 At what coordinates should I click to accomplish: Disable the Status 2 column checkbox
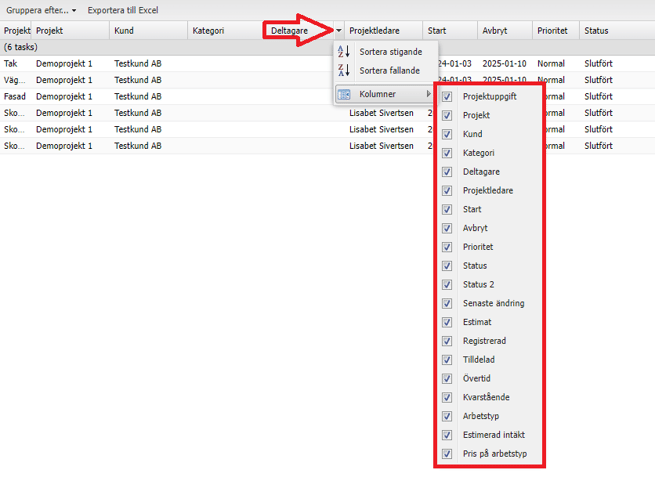coord(447,285)
